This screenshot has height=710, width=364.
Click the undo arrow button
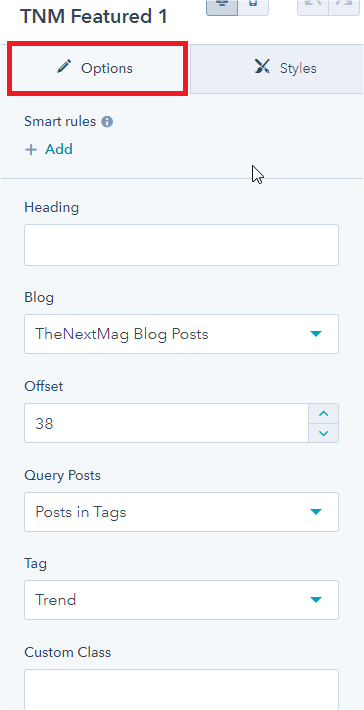[313, 7]
